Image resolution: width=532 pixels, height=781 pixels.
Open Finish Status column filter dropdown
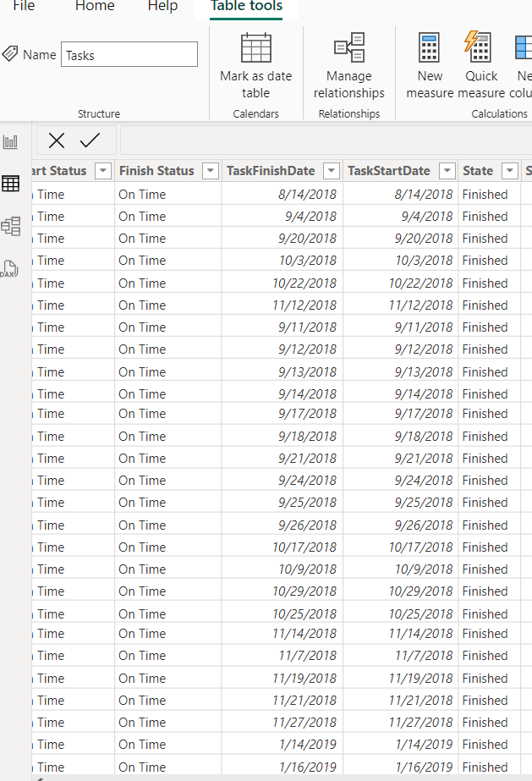pyautogui.click(x=211, y=171)
